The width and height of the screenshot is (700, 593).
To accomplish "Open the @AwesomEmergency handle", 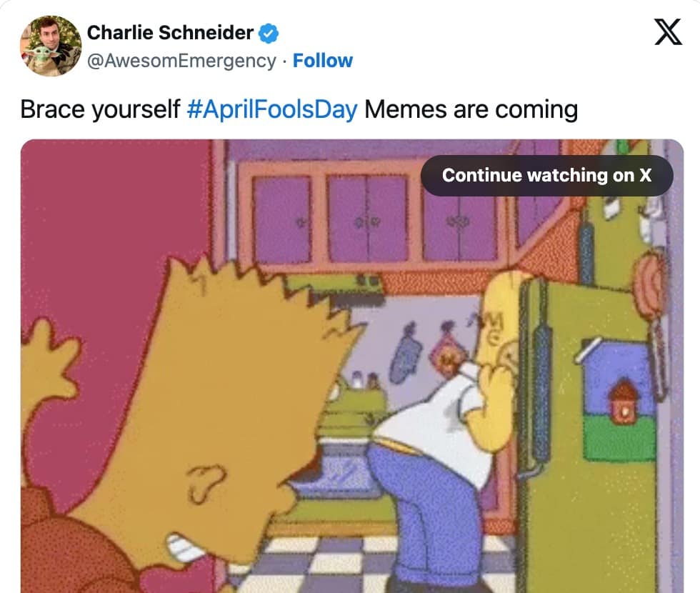I will pyautogui.click(x=181, y=61).
